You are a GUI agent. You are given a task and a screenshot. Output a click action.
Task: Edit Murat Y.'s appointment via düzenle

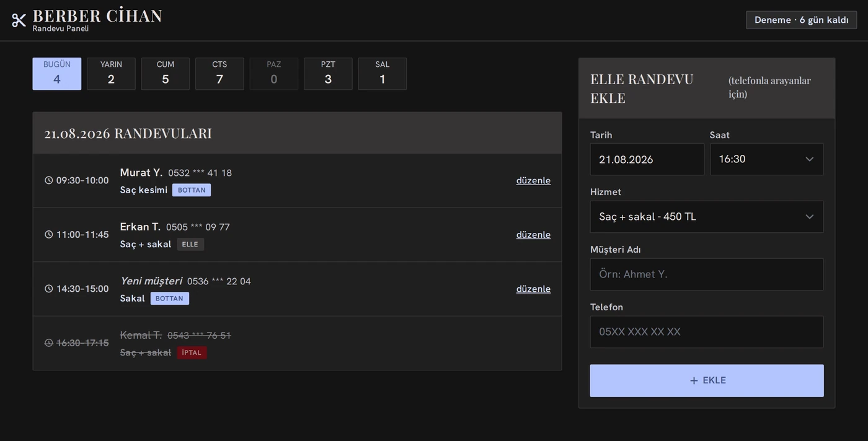click(533, 180)
